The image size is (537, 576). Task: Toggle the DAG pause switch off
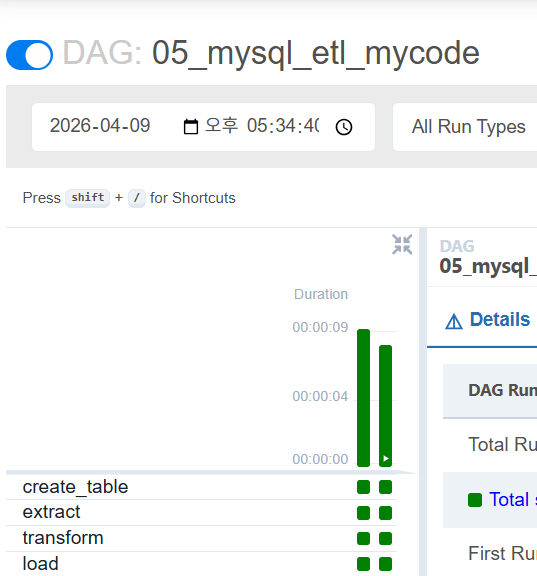[29, 55]
